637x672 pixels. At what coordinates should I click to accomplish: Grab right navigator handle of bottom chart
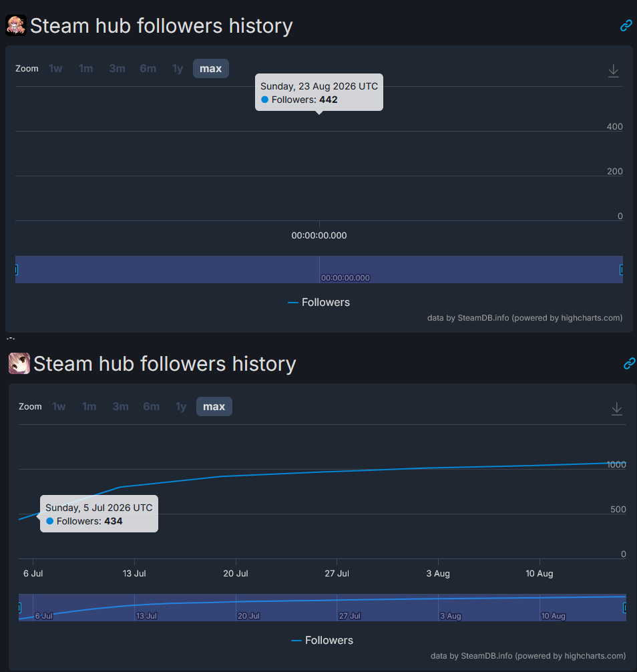click(x=624, y=607)
